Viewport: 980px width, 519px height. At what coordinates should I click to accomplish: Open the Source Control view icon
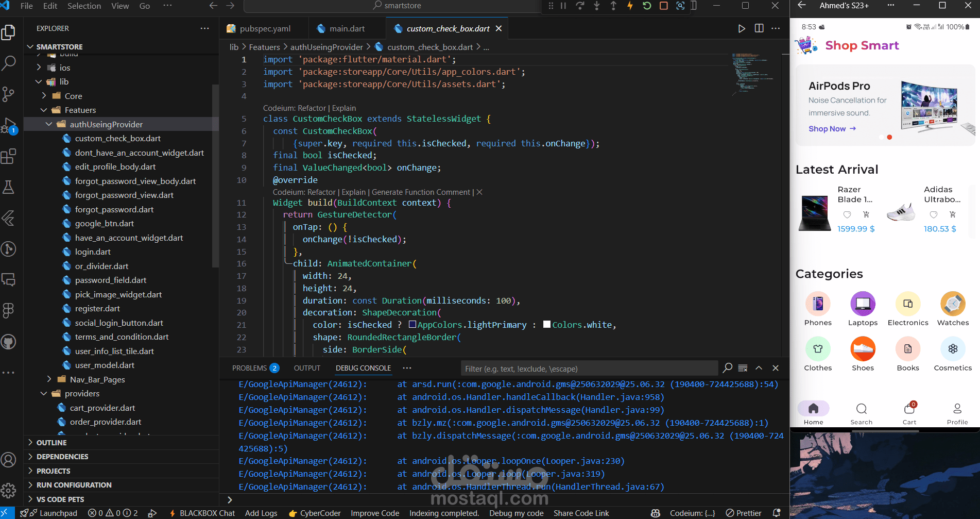[9, 94]
